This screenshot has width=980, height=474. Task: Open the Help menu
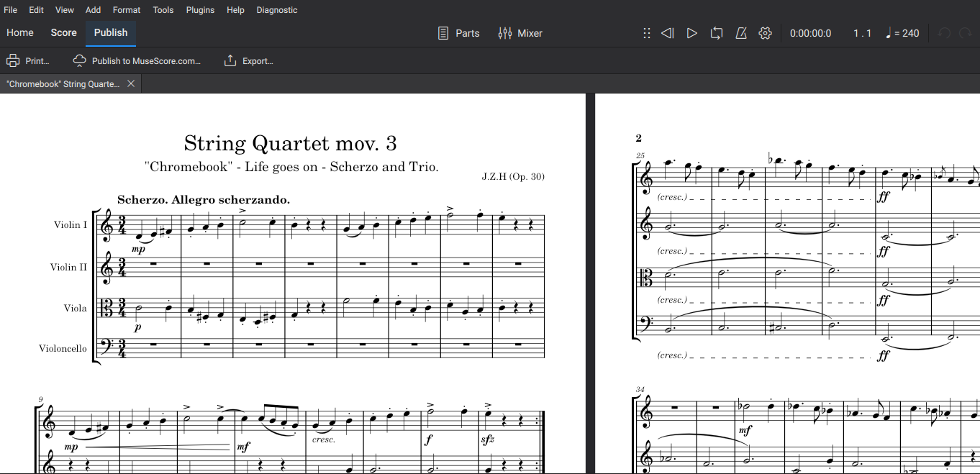(x=235, y=10)
